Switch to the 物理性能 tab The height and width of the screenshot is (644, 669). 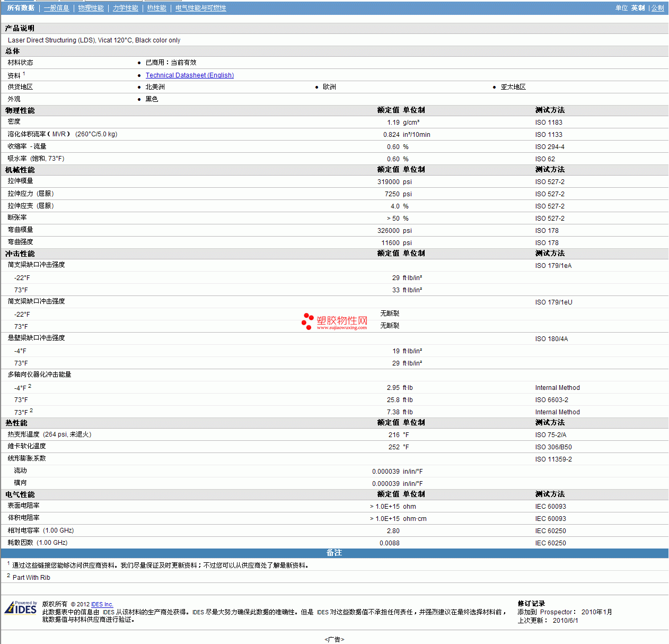pyautogui.click(x=91, y=8)
